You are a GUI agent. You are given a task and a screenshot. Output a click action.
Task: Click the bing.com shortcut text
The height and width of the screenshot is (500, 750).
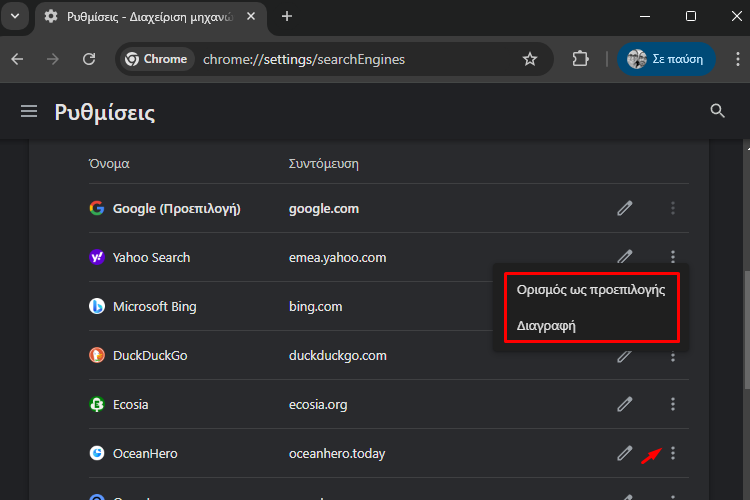coord(315,307)
